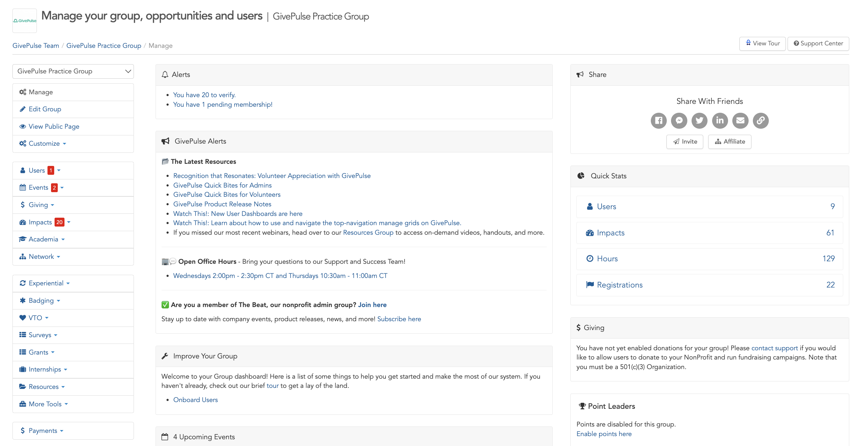
Task: Expand the Network sidebar dropdown
Action: click(x=58, y=257)
